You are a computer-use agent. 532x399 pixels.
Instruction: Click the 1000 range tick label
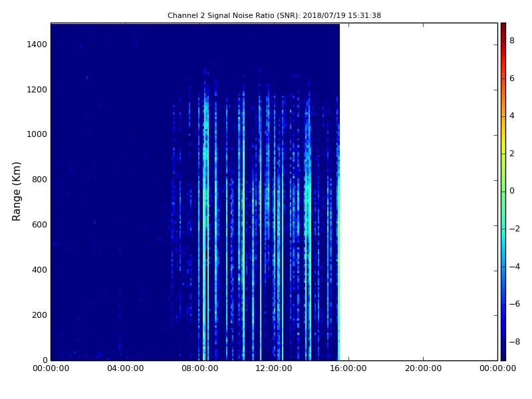(37, 134)
